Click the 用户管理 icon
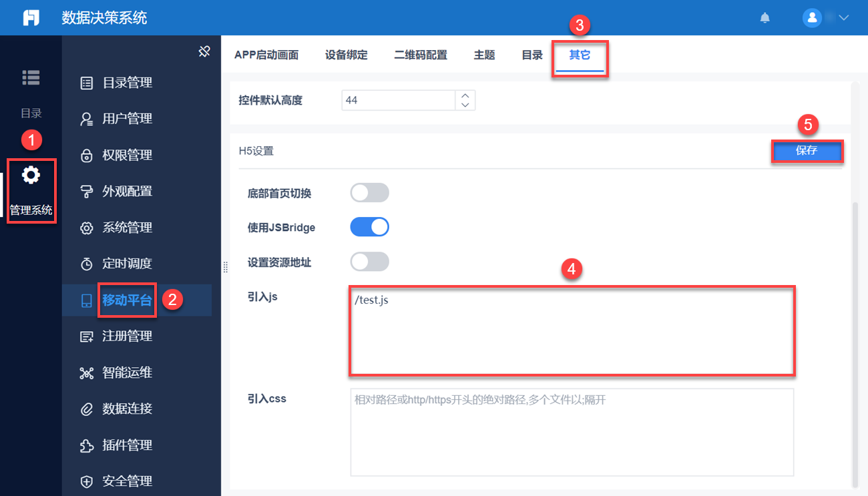 (86, 119)
